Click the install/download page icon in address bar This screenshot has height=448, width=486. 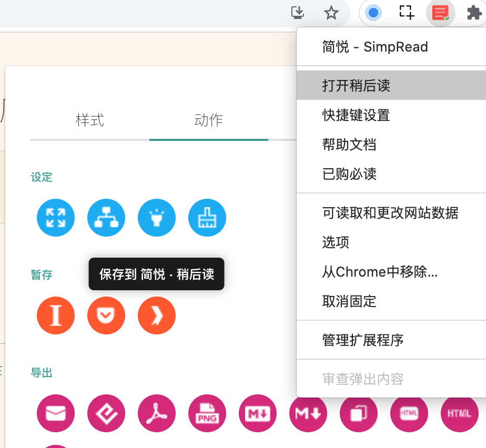point(298,13)
